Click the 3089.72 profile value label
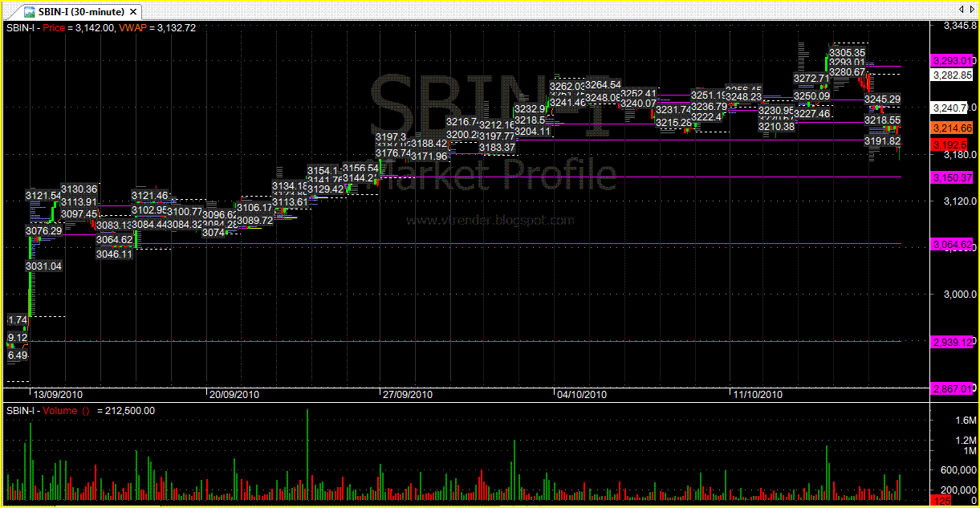The image size is (980, 508). [x=255, y=221]
